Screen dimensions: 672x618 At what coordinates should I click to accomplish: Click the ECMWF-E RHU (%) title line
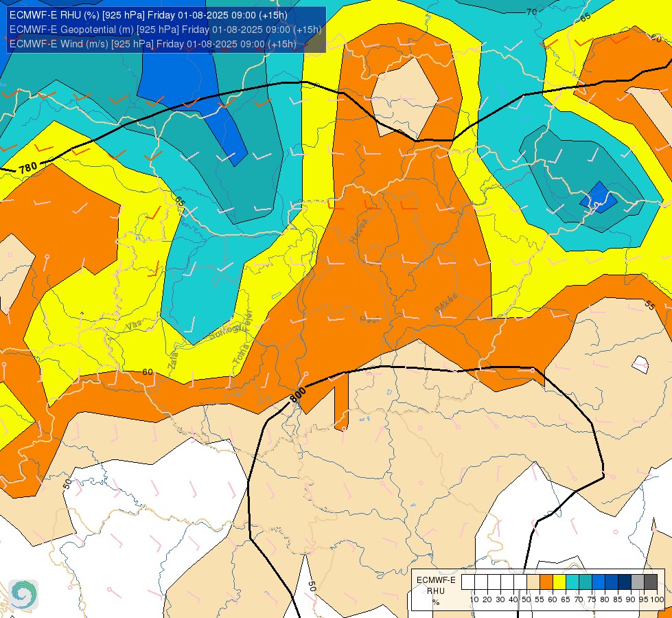coord(148,15)
